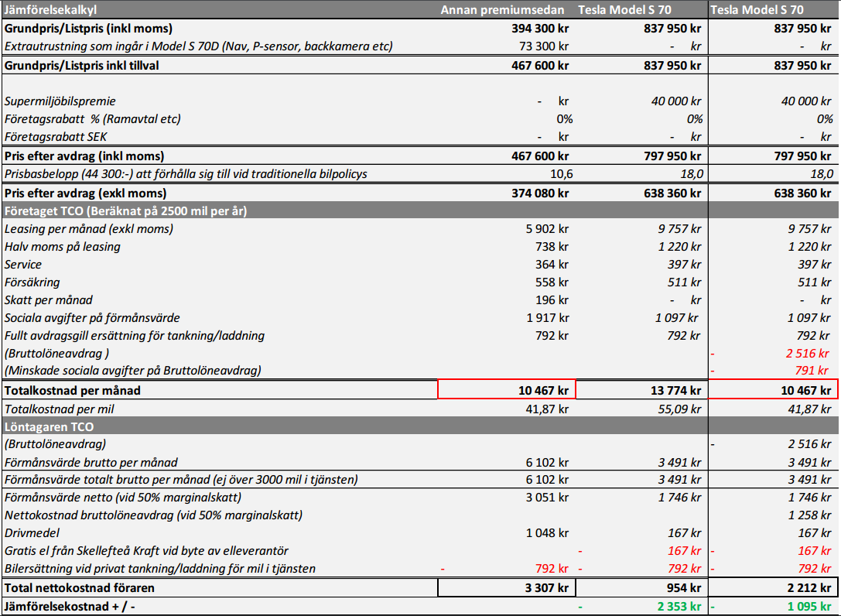Viewport: 841px width, 616px height.
Task: Click the 'Grundpris/Listpris inkl tillval' row label
Action: point(82,66)
